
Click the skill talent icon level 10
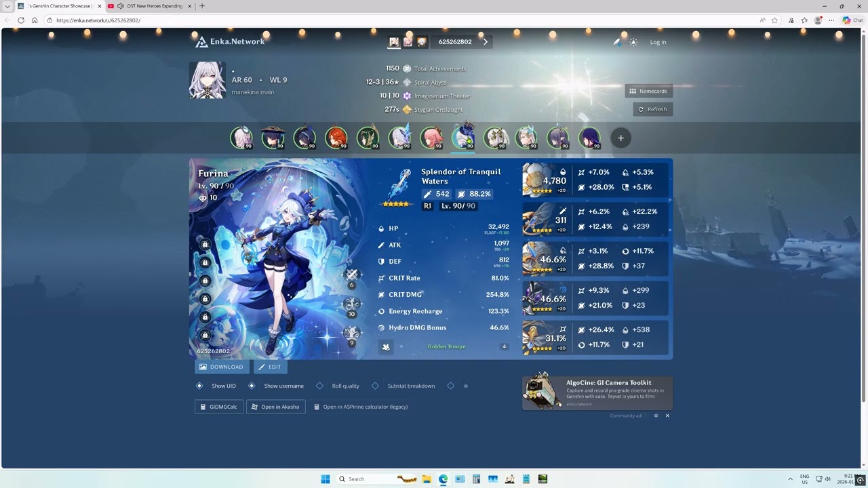click(351, 305)
